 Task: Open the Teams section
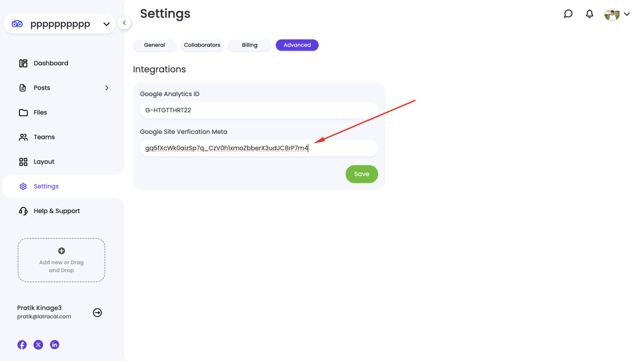coord(44,137)
